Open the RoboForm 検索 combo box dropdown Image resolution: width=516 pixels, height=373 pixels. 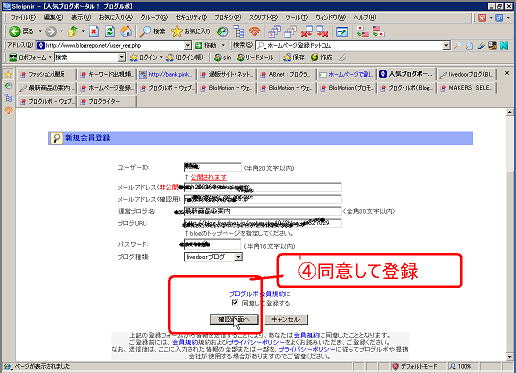(x=122, y=58)
